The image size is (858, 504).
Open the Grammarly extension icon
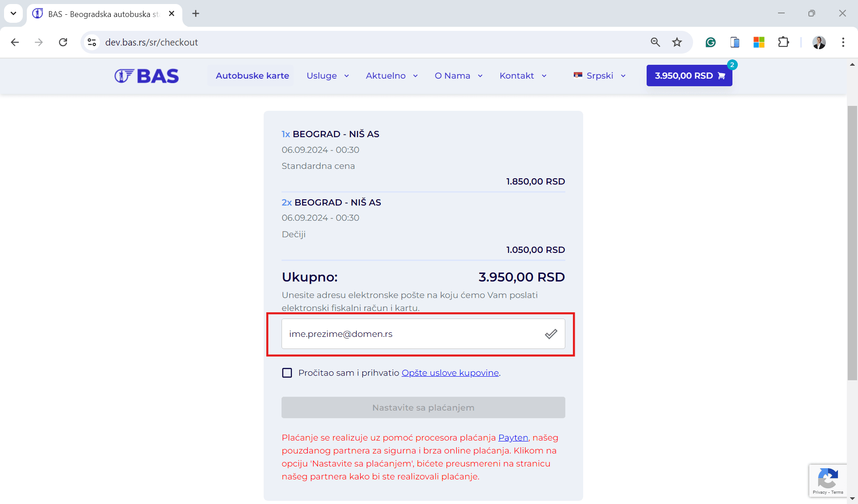tap(711, 42)
